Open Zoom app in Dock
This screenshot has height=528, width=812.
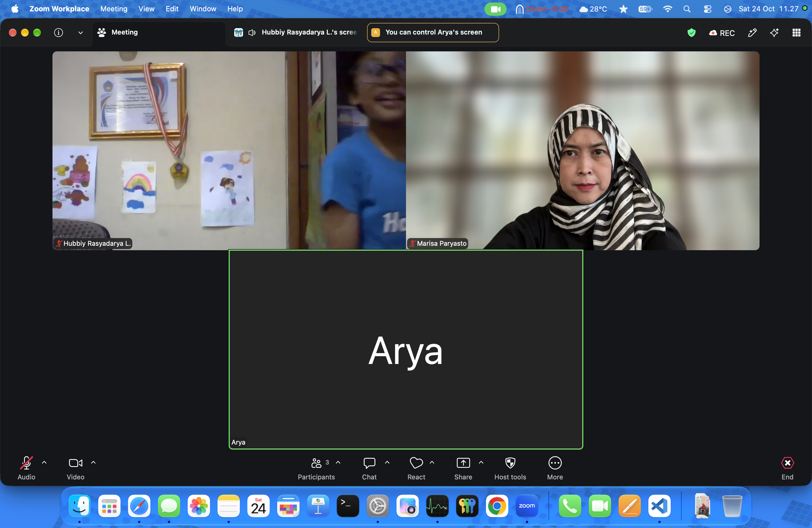[x=526, y=506]
